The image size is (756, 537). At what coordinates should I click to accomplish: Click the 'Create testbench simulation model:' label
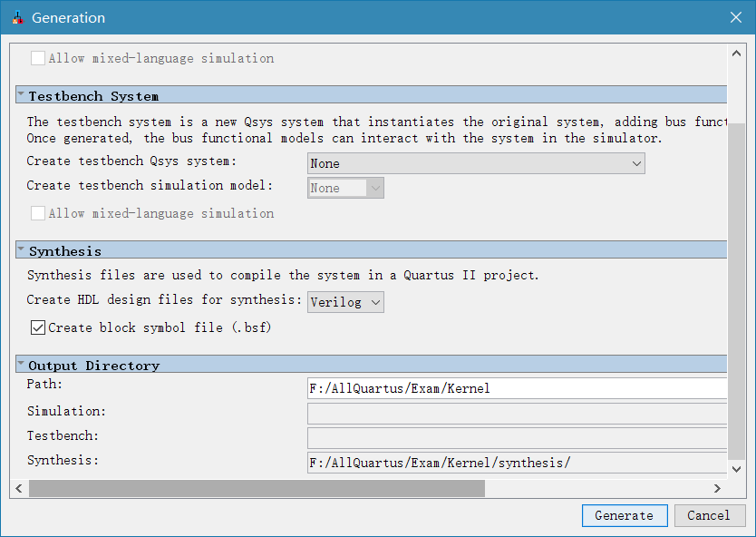coord(150,185)
